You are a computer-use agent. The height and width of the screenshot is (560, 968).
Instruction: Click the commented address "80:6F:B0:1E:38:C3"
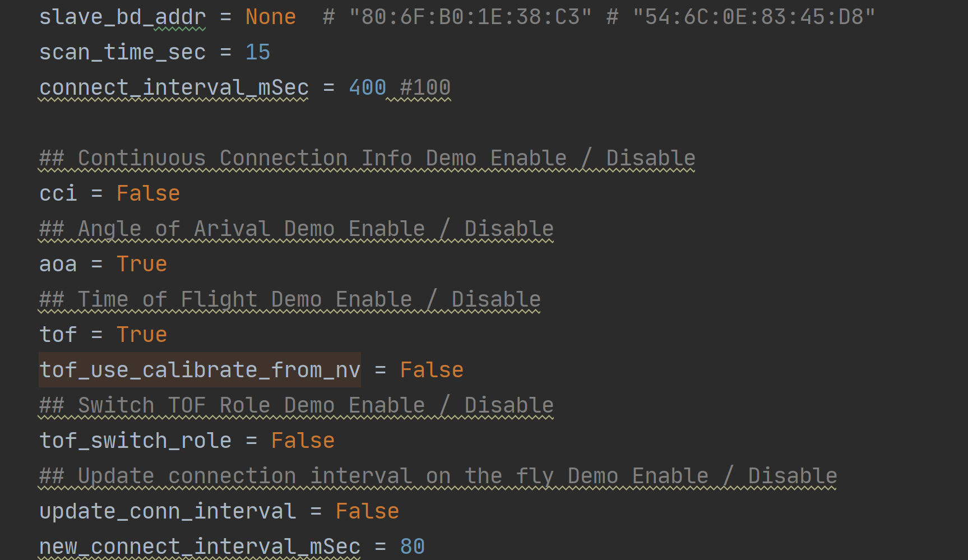click(470, 17)
